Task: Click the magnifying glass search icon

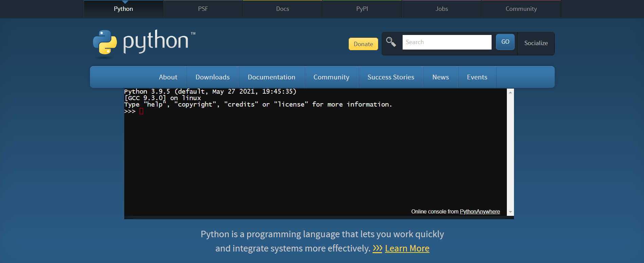Action: tap(391, 42)
